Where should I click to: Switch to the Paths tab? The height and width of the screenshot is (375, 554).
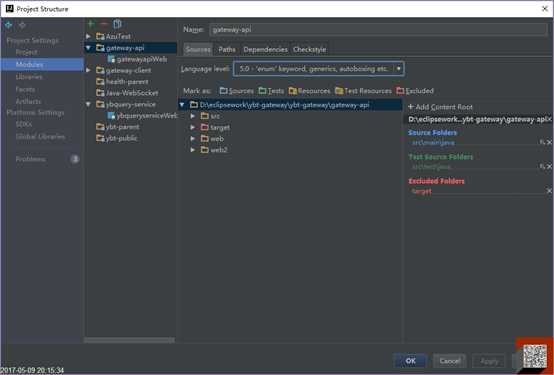point(227,49)
